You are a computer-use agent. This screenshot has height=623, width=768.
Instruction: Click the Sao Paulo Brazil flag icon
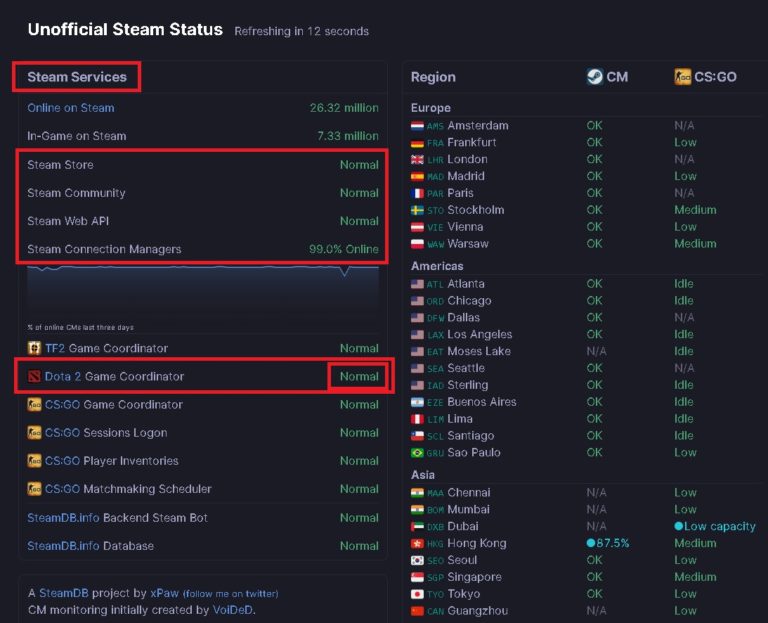(417, 452)
